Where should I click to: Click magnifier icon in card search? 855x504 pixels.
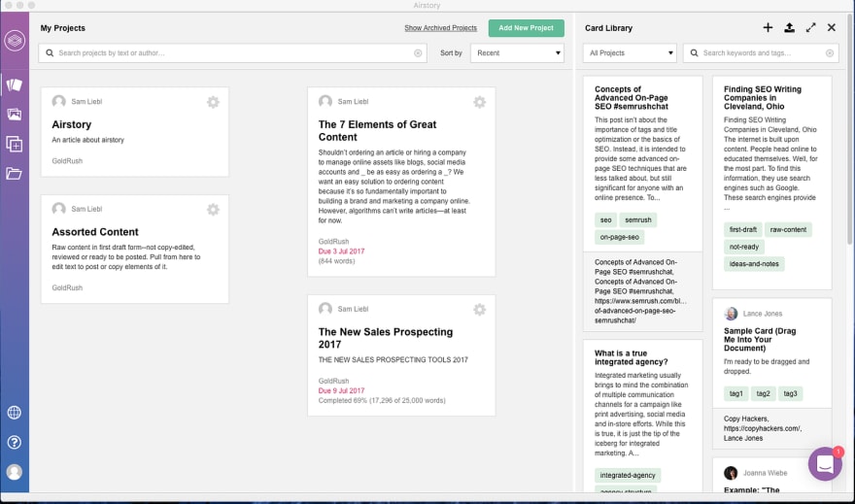click(x=694, y=52)
